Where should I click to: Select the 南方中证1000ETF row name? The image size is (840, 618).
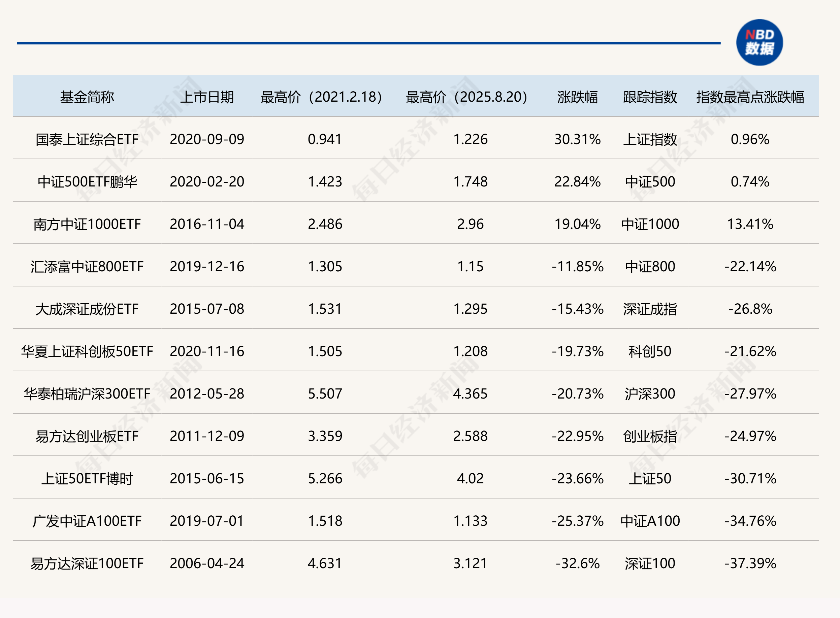[87, 224]
